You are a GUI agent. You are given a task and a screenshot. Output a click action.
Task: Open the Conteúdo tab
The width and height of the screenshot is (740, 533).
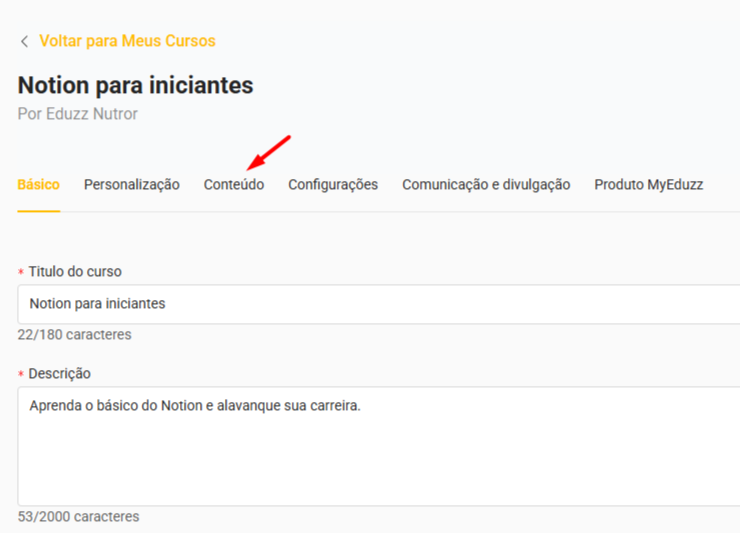[x=234, y=185]
